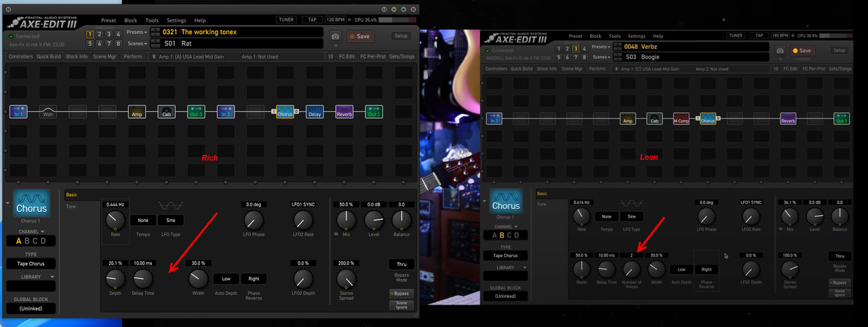Image resolution: width=868 pixels, height=327 pixels.
Task: Click the Cab block in Leon window
Action: coord(654,119)
